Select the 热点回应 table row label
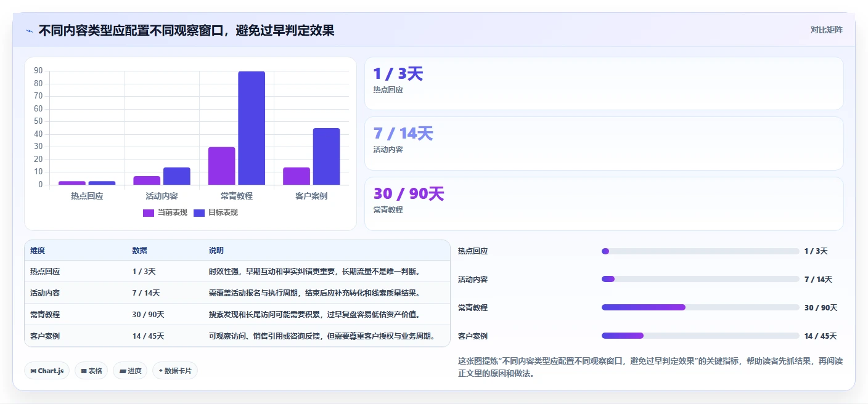This screenshot has width=868, height=404. coord(45,272)
